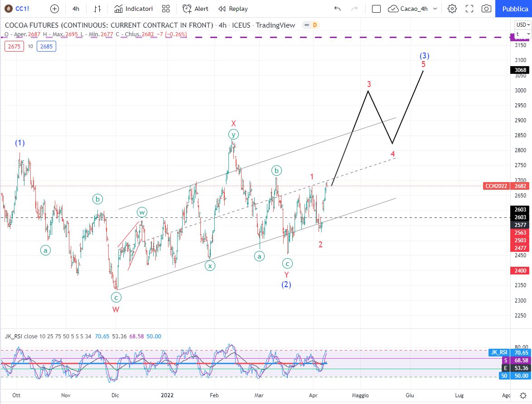Select the red wave 2 label
This screenshot has height=404, width=532.
pyautogui.click(x=320, y=244)
